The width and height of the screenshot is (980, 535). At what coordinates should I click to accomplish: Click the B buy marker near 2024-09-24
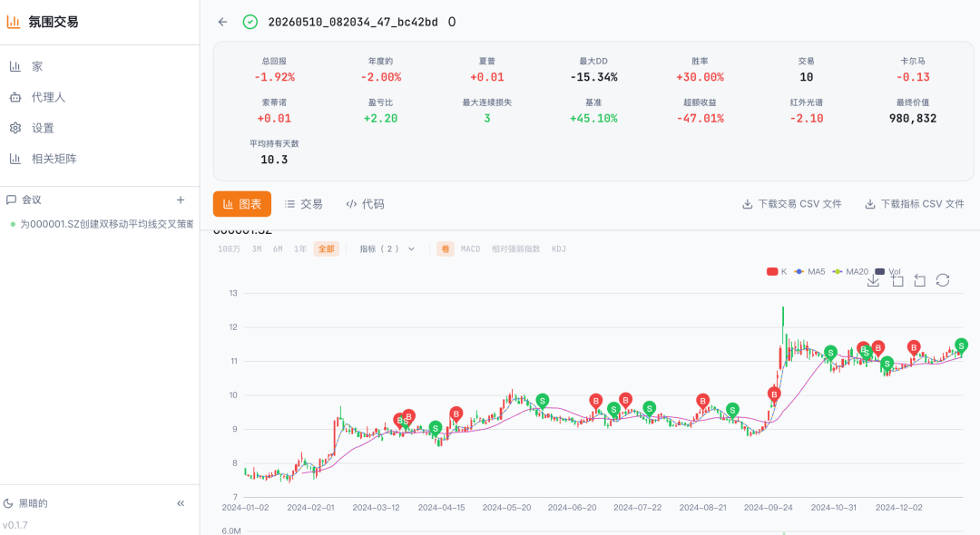point(774,394)
